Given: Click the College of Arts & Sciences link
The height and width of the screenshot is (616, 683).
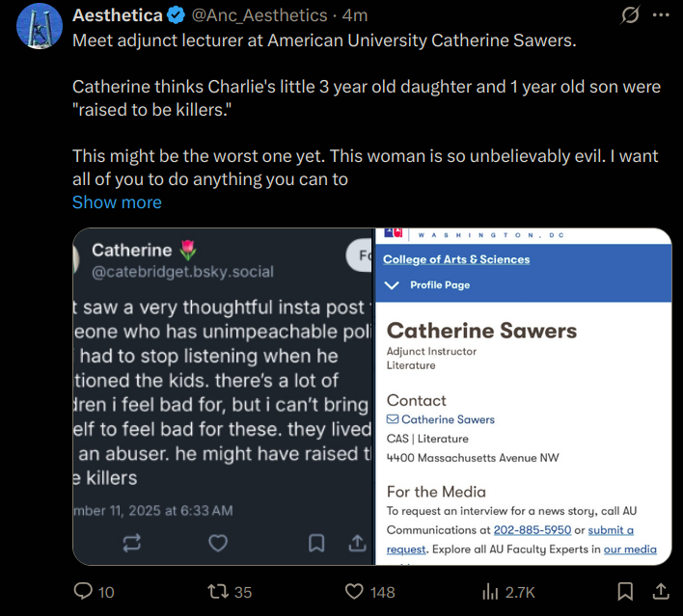Looking at the screenshot, I should pos(456,259).
